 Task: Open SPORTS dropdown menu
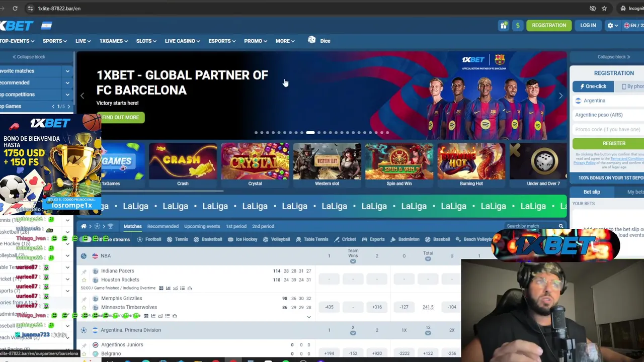[x=54, y=41]
